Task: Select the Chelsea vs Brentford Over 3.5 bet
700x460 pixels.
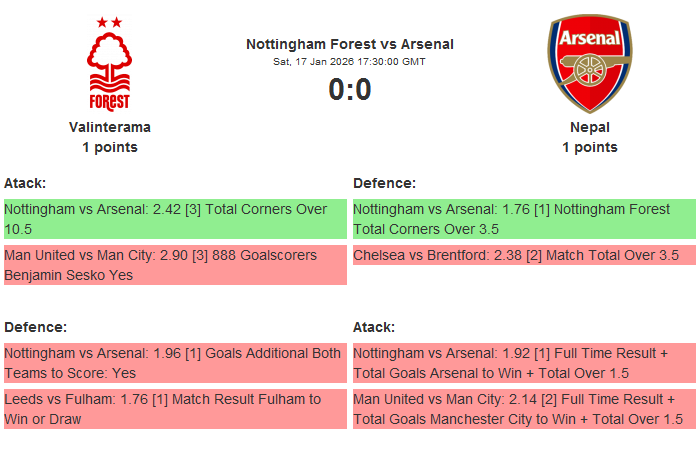Action: pyautogui.click(x=524, y=255)
